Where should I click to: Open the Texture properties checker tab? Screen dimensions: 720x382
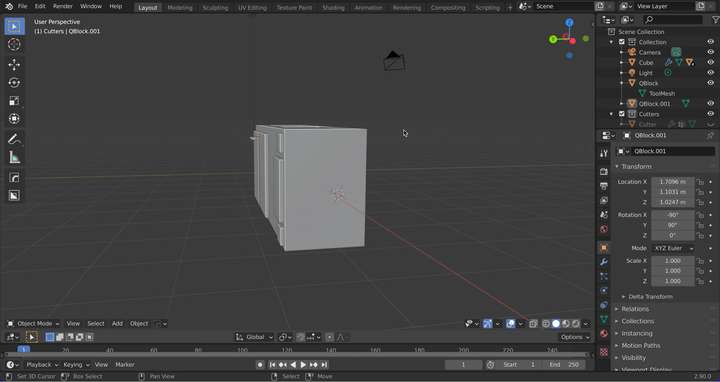click(604, 352)
